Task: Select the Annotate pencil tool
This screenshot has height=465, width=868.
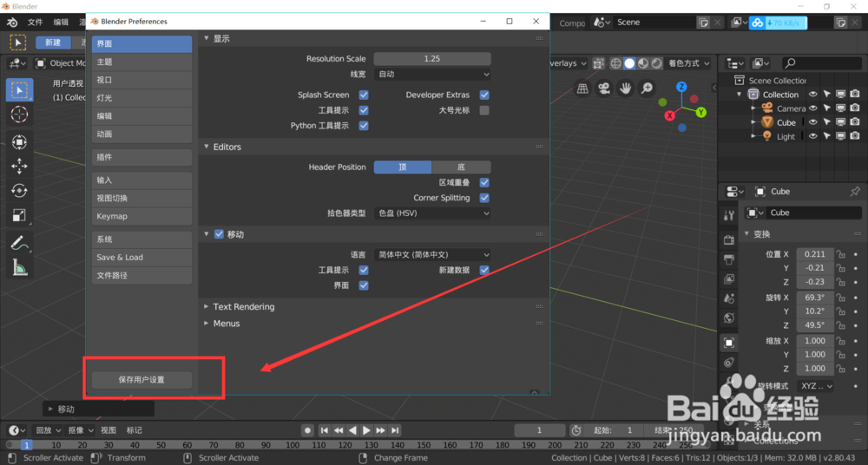Action: coord(19,242)
